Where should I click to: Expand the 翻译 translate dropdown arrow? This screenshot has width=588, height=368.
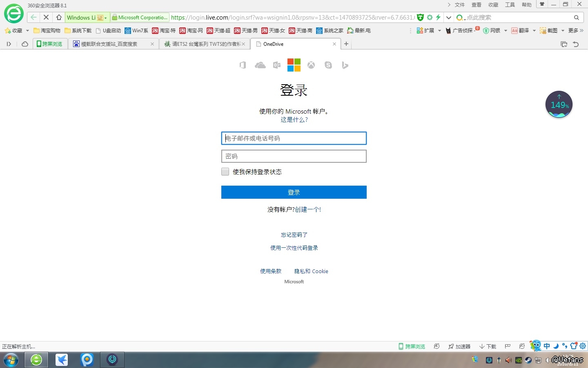click(534, 31)
